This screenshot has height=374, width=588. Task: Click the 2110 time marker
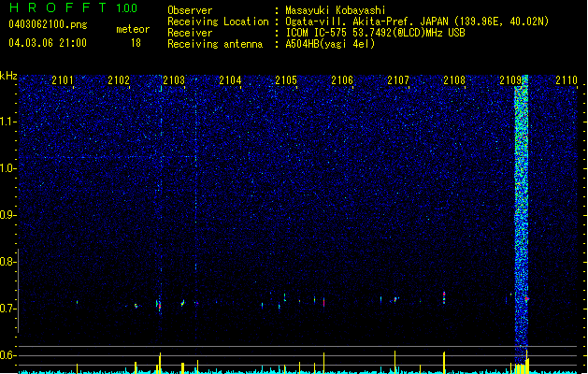[x=566, y=79]
